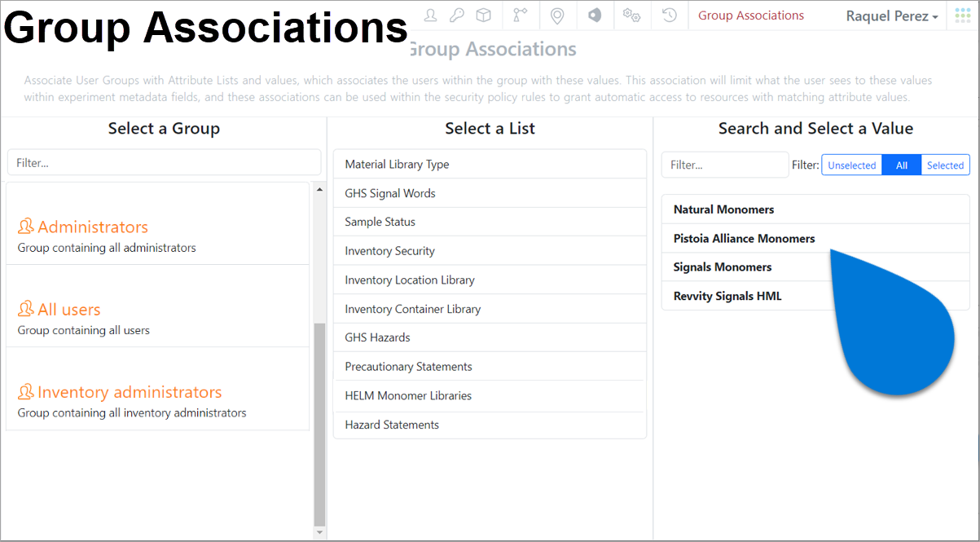
Task: Click the value search Filter field
Action: (x=725, y=165)
